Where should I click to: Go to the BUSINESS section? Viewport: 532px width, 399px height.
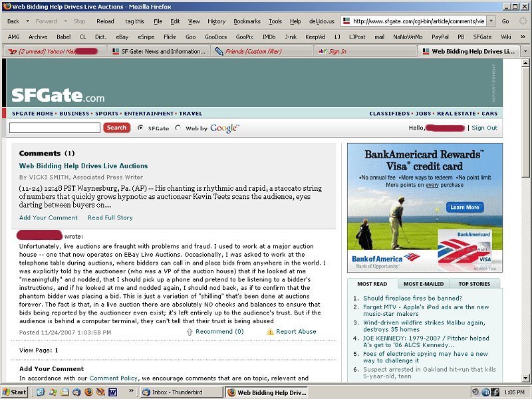pos(74,113)
